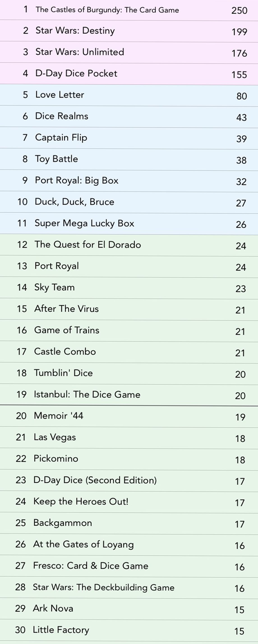258x644 pixels.
Task: Select Port Royal: Big Box entry
Action: pos(76,180)
